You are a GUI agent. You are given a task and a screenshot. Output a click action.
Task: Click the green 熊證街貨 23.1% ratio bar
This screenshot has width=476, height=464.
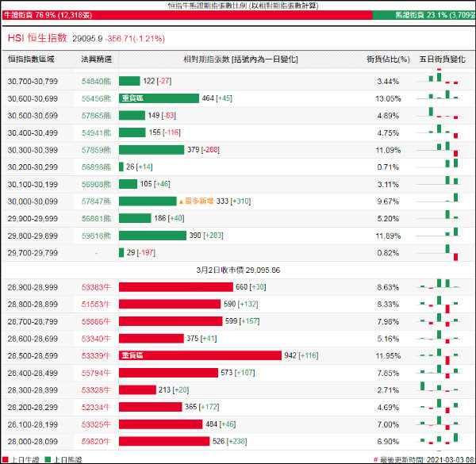(x=424, y=15)
